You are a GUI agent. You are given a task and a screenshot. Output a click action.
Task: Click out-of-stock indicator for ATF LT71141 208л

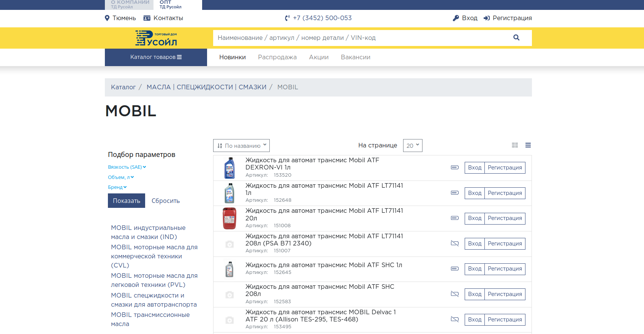pyautogui.click(x=455, y=244)
